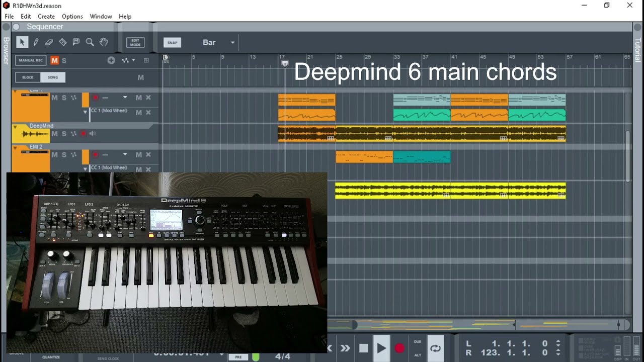This screenshot has width=644, height=362.
Task: Expand second CC 1 (Mod Wheel) lane arrow
Action: click(86, 169)
